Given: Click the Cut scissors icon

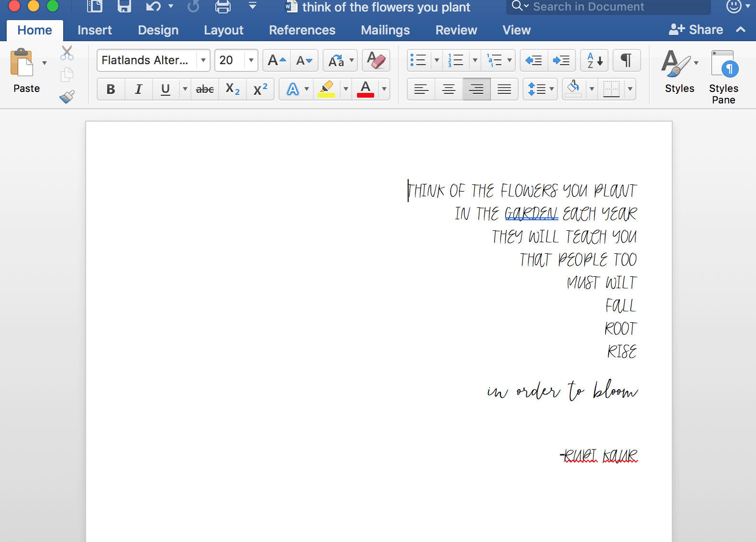Looking at the screenshot, I should pyautogui.click(x=67, y=53).
